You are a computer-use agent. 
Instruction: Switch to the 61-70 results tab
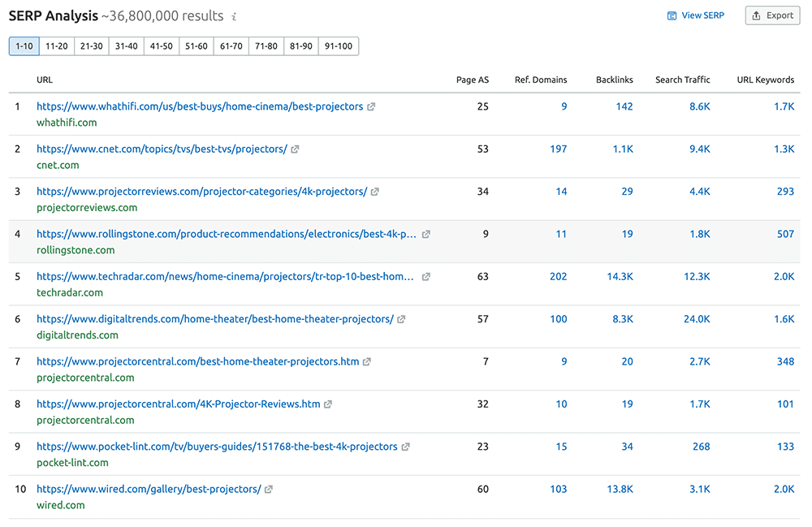[231, 46]
